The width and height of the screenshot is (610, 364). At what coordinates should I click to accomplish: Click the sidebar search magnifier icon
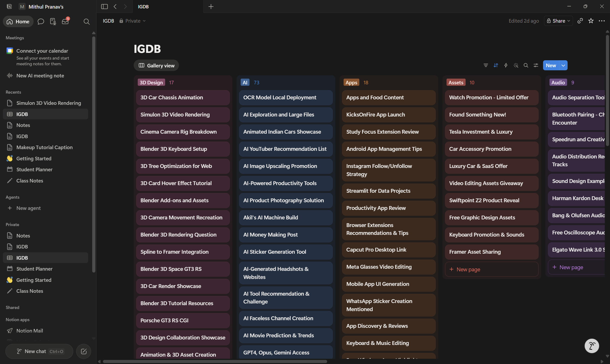[x=86, y=22]
